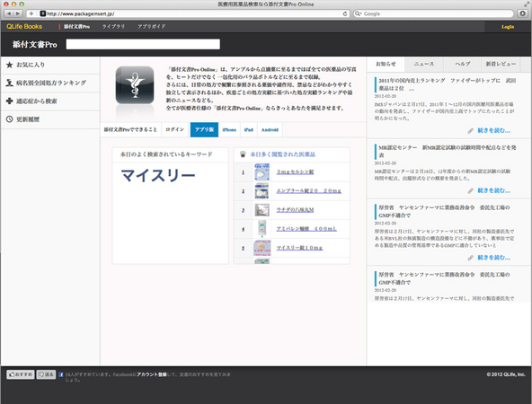Switch to ニュース tab

tap(424, 64)
